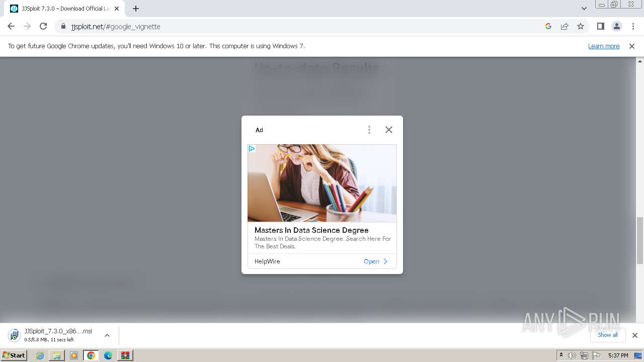644x362 pixels.
Task: Select the JJSploit 7.3.0 tab
Action: tap(64, 9)
